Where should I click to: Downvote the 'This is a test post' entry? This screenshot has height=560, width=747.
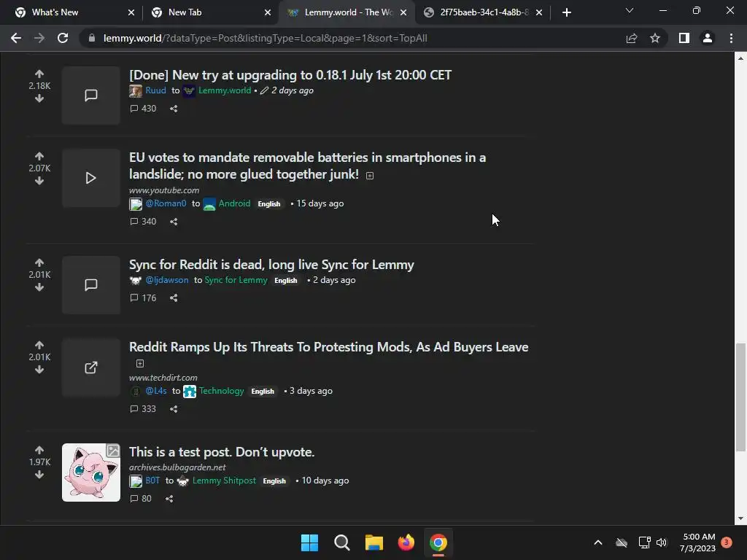coord(39,475)
